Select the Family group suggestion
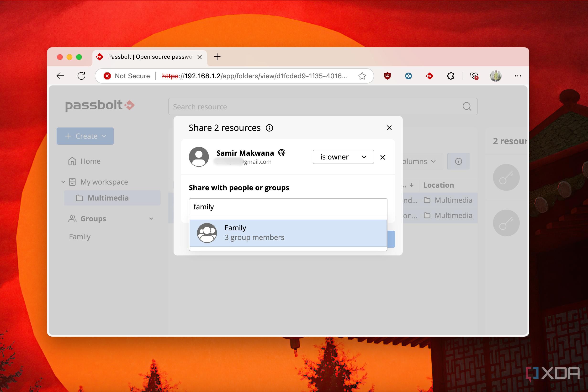This screenshot has width=588, height=392. [288, 233]
